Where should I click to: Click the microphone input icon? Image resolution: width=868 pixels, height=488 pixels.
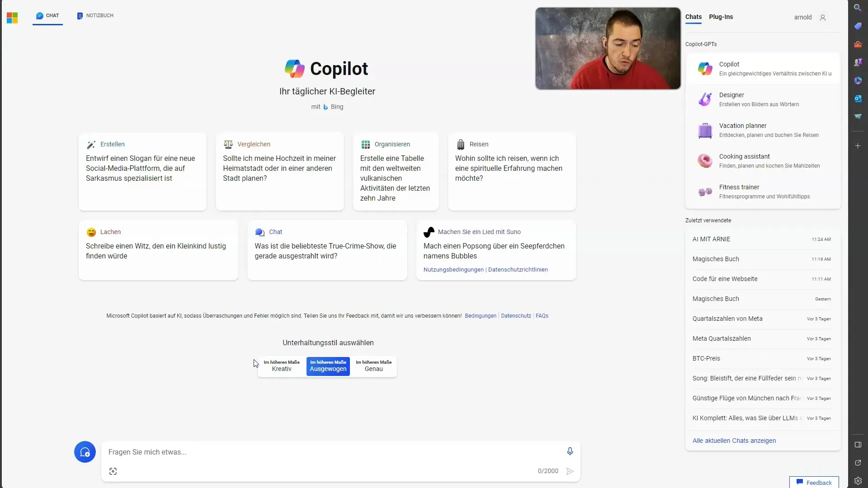[x=569, y=451]
